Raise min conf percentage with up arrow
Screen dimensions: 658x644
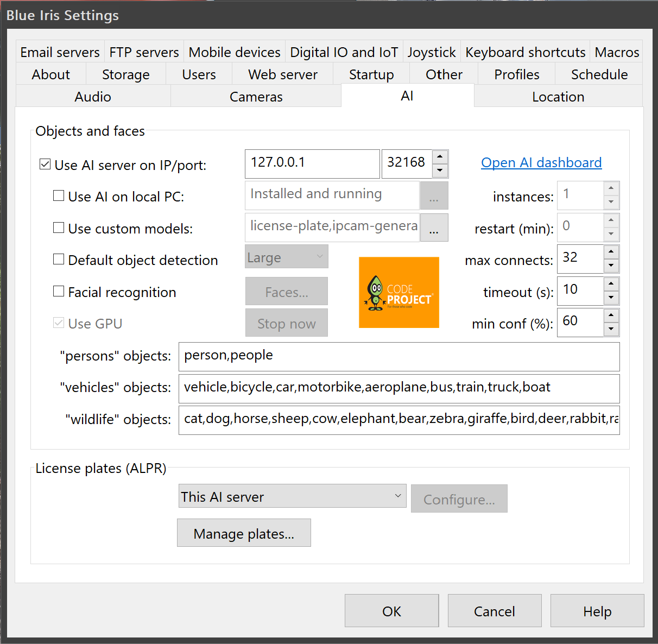tap(611, 315)
